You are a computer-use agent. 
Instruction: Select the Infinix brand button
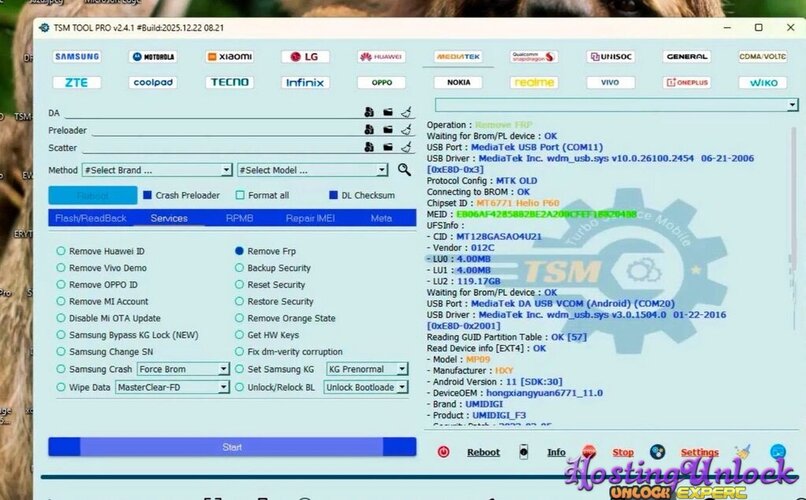pos(305,82)
